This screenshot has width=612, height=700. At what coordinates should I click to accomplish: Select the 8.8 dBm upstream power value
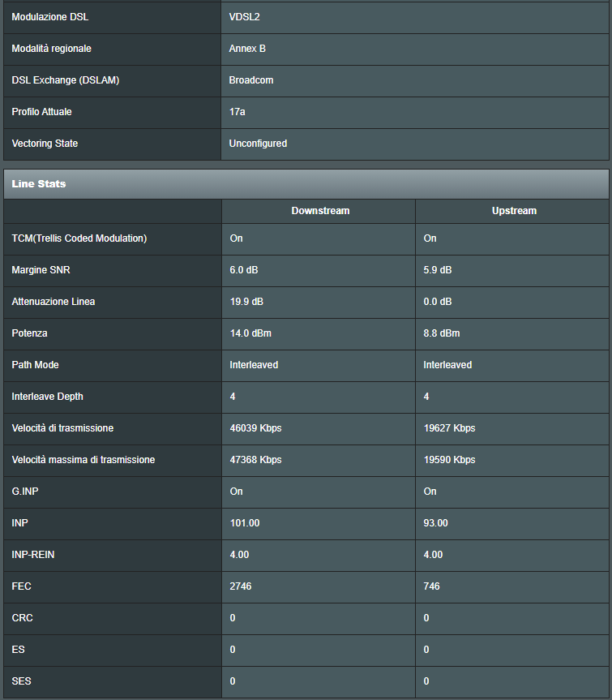pyautogui.click(x=443, y=333)
